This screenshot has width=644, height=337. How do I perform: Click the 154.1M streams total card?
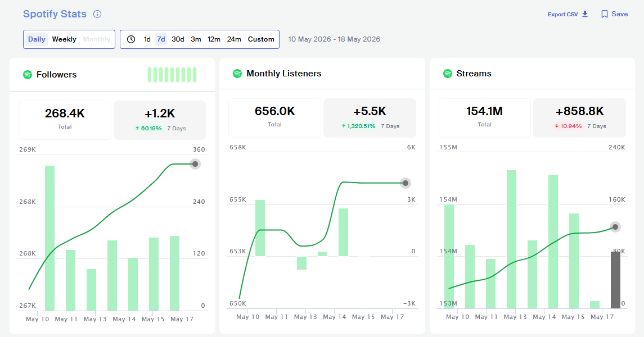[485, 117]
